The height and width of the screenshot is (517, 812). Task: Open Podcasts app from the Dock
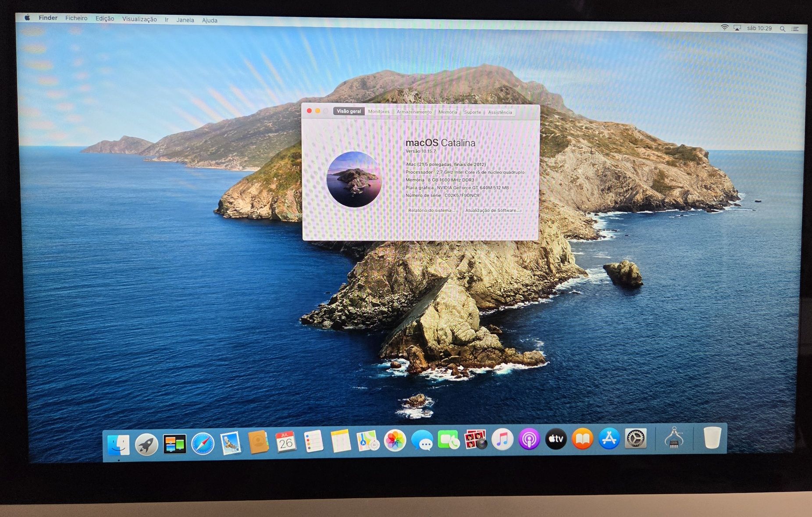coord(529,439)
